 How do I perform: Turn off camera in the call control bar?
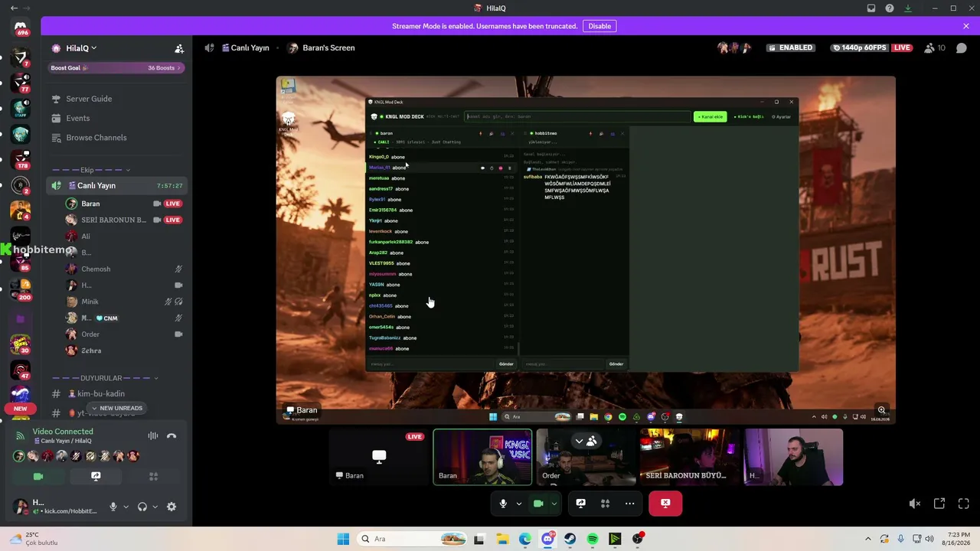tap(538, 504)
